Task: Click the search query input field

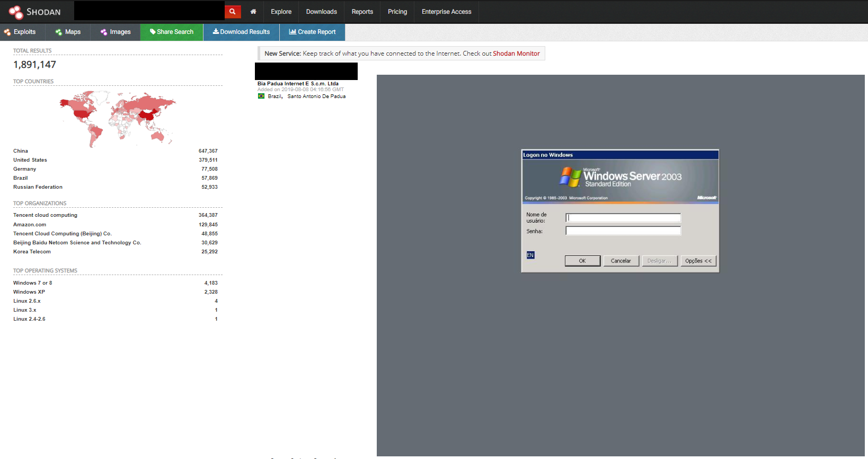Action: click(x=149, y=11)
